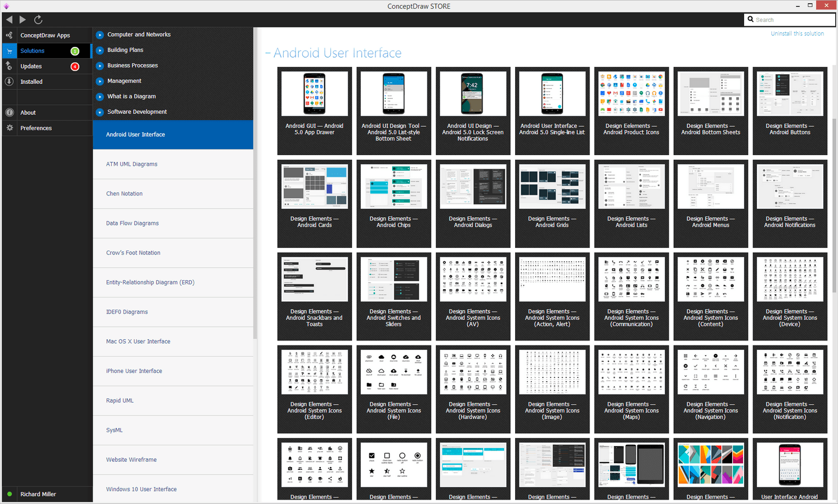The width and height of the screenshot is (838, 504).
Task: Click the magnifier icon in Search
Action: click(751, 20)
